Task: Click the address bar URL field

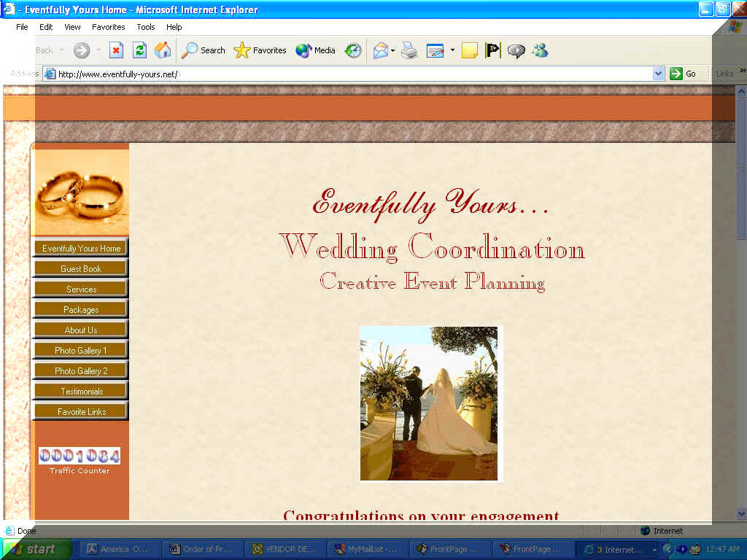Action: tap(350, 74)
